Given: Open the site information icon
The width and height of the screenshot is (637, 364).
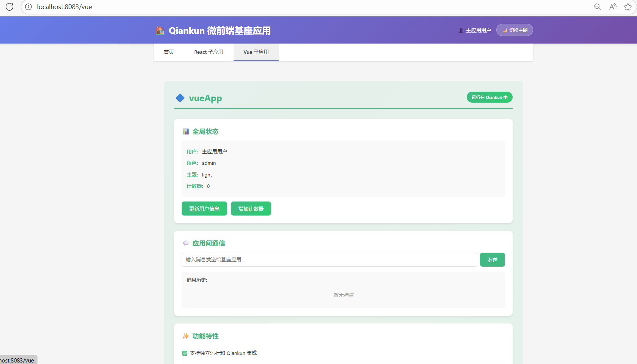Looking at the screenshot, I should tap(28, 7).
